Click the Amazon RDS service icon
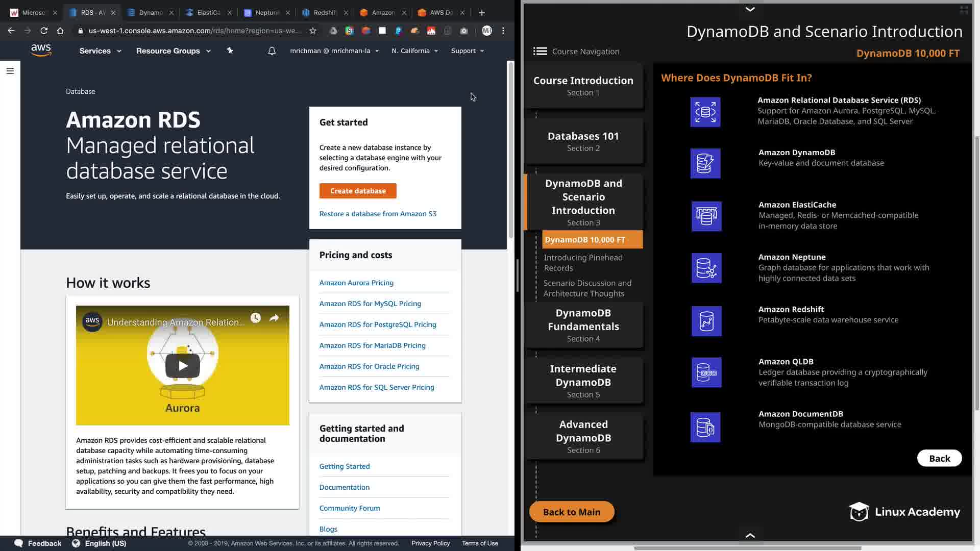Screen dimensions: 980x551 tap(705, 112)
